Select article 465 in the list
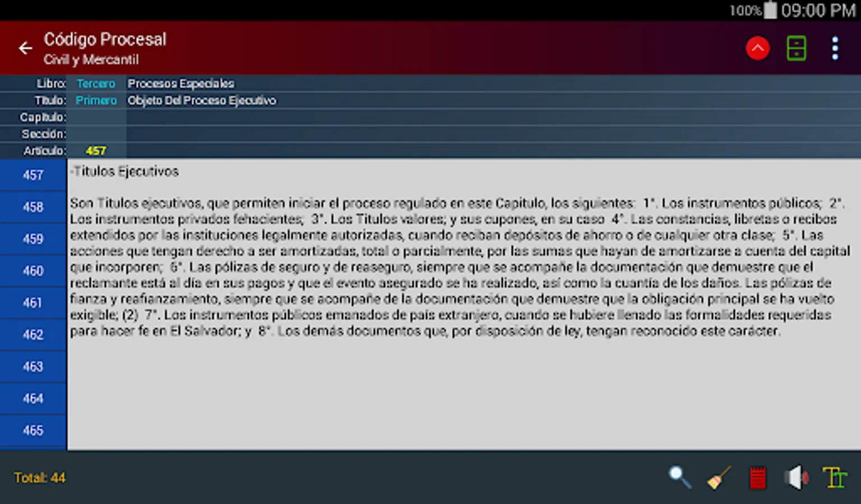This screenshot has height=504, width=861. 33,431
